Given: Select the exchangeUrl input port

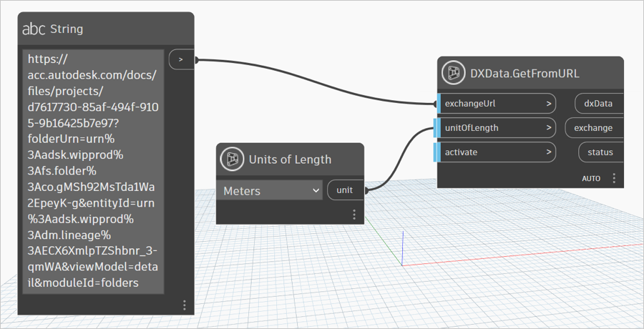Looking at the screenshot, I should point(496,104).
